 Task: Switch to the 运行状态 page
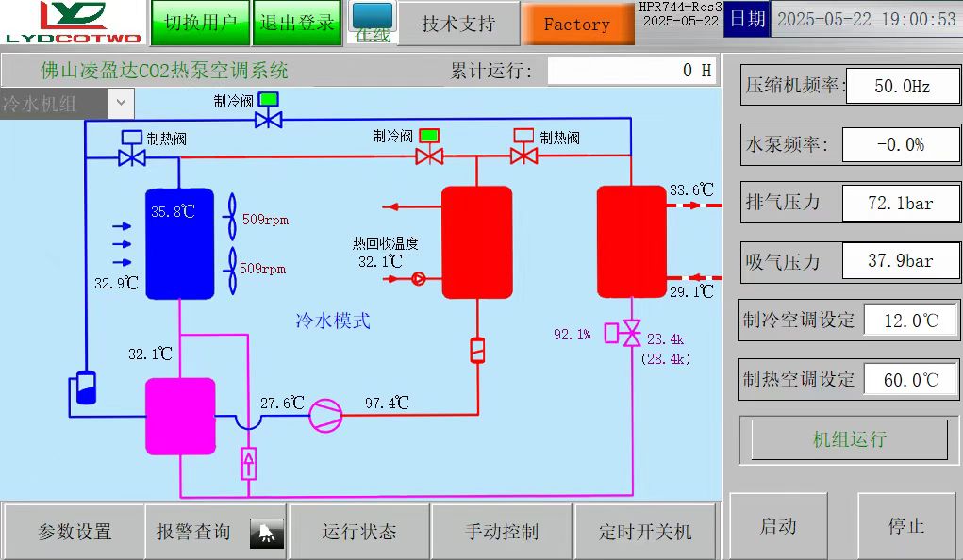359,532
